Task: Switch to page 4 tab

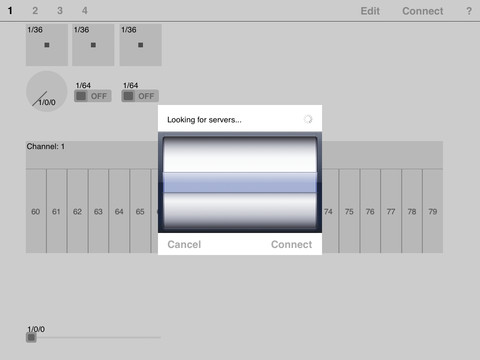Action: coord(85,11)
